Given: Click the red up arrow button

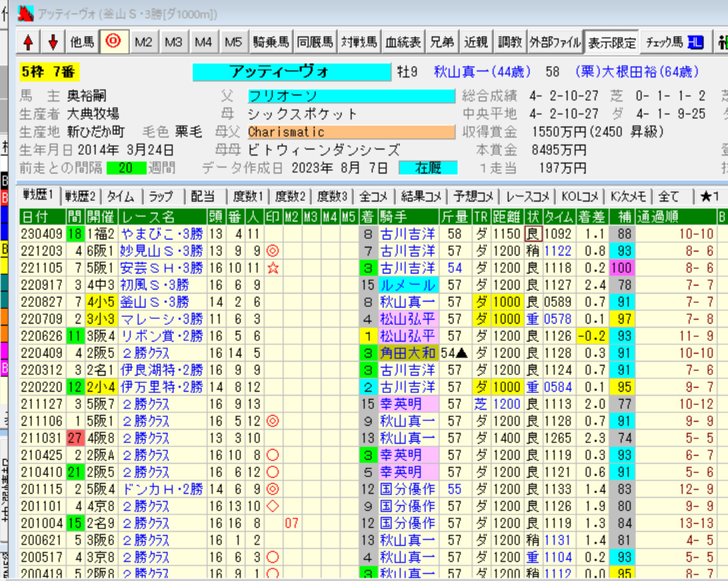Looking at the screenshot, I should 28,42.
